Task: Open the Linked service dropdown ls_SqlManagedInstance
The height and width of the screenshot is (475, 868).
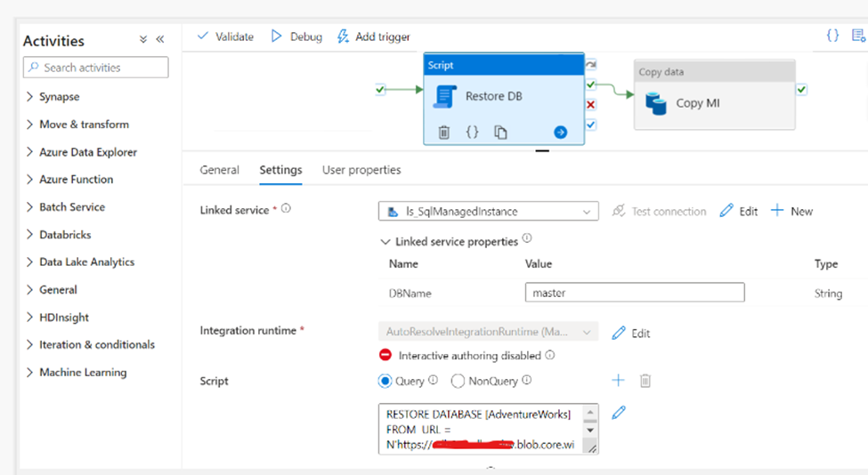Action: tap(488, 211)
